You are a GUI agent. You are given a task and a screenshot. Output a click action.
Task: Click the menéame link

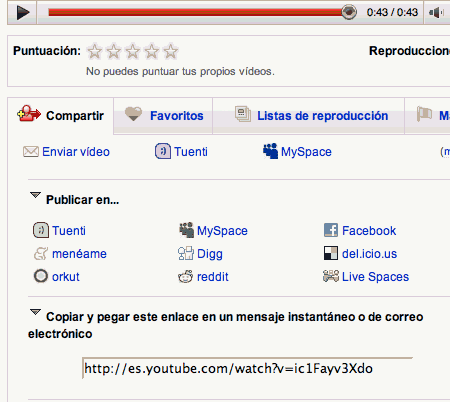click(79, 254)
